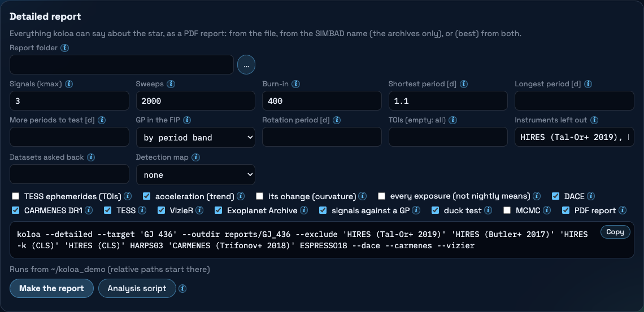Click Burn-in field showing 400
The width and height of the screenshot is (644, 312).
pyautogui.click(x=322, y=101)
